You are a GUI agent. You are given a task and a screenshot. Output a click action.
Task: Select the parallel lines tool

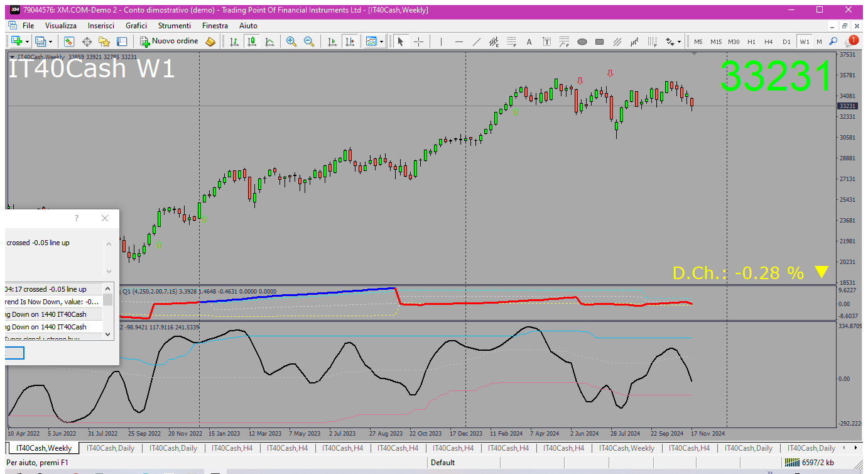(617, 41)
